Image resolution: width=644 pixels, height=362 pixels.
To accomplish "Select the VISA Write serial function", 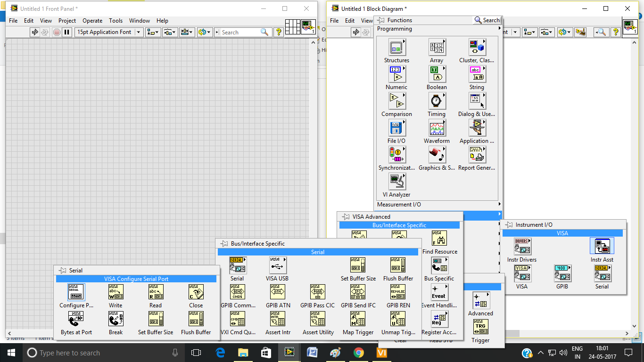I will coord(116,292).
